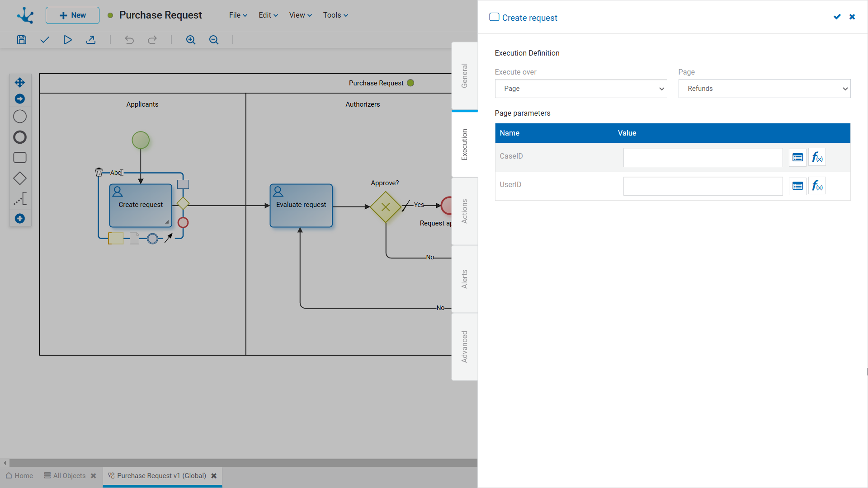Click the CaseID value input field
The height and width of the screenshot is (488, 868).
[703, 157]
